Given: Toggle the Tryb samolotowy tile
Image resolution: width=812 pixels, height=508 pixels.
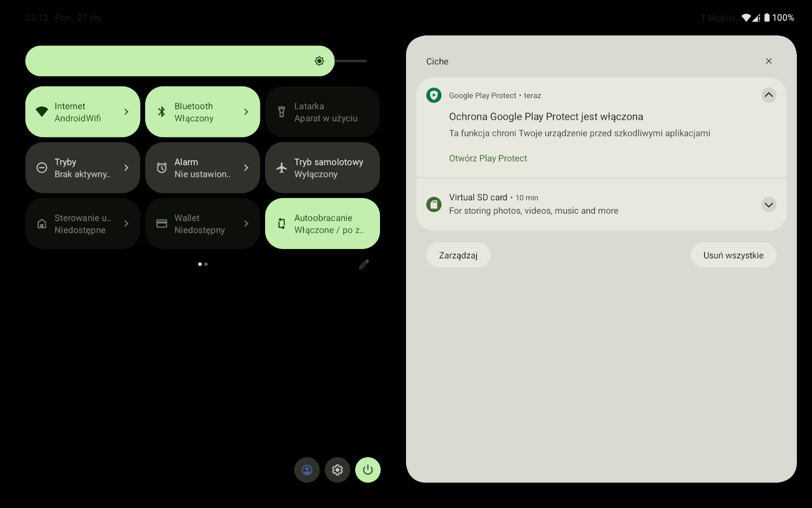Looking at the screenshot, I should point(322,168).
